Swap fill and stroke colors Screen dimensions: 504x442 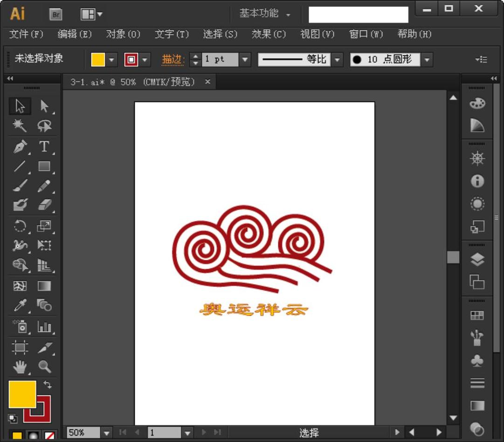[48, 384]
